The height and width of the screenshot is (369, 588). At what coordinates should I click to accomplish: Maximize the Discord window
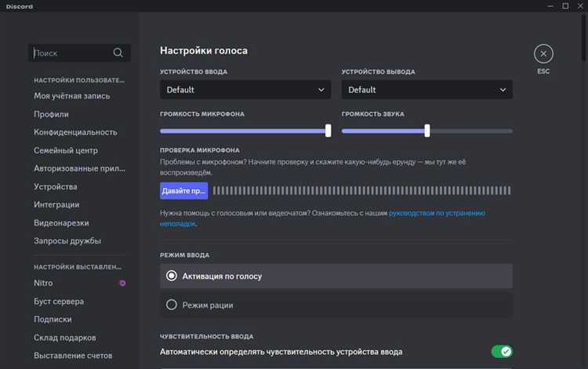click(x=565, y=6)
